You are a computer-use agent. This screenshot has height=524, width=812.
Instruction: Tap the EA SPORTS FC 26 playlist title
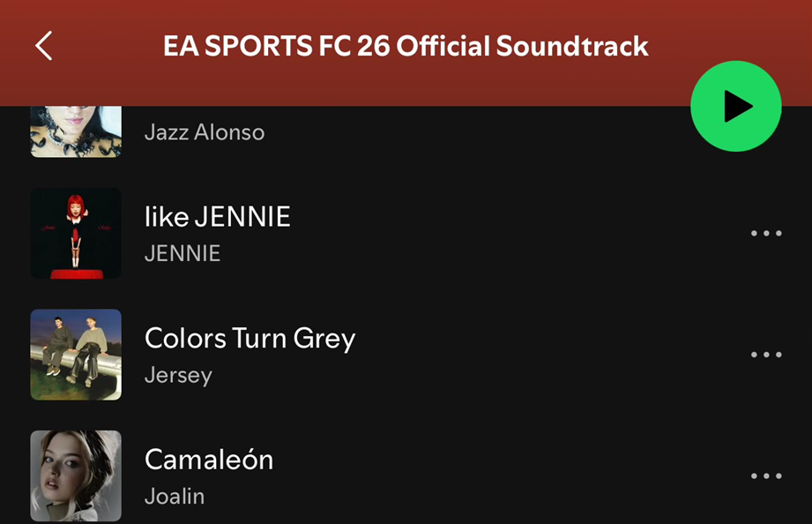tap(406, 46)
